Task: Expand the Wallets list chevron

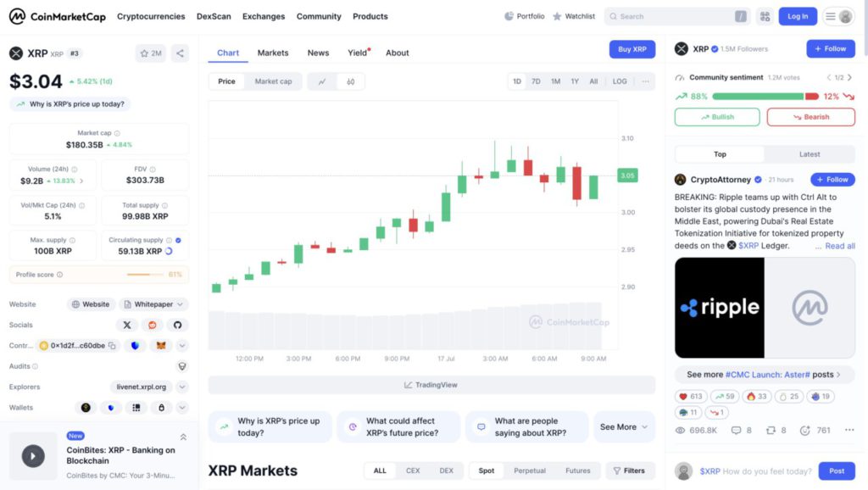Action: coord(182,408)
